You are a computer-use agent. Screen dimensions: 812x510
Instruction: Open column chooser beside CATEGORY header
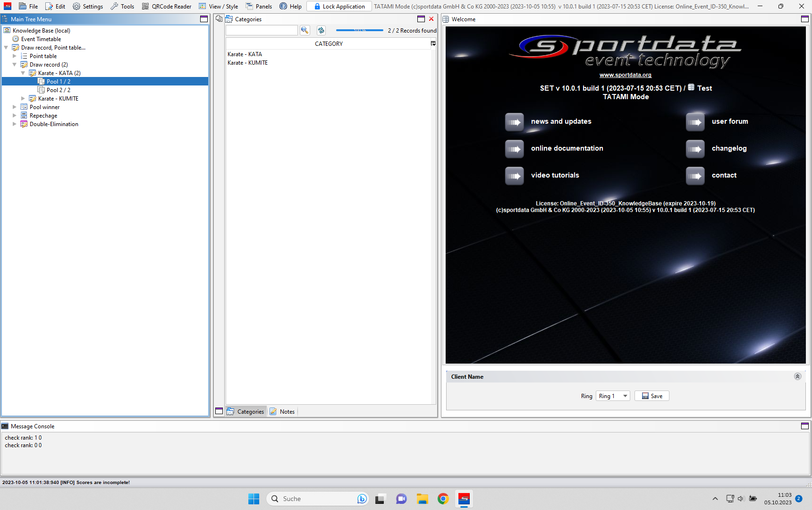point(433,43)
